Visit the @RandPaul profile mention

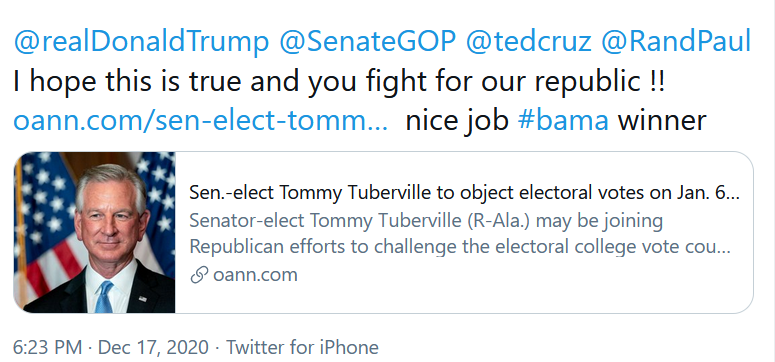(x=676, y=41)
